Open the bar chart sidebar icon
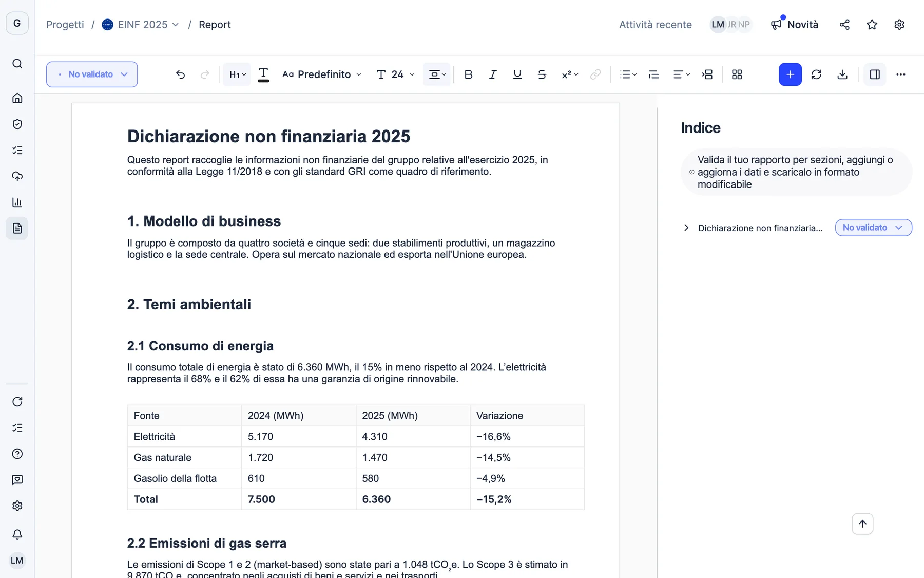Image resolution: width=924 pixels, height=578 pixels. pos(17,202)
